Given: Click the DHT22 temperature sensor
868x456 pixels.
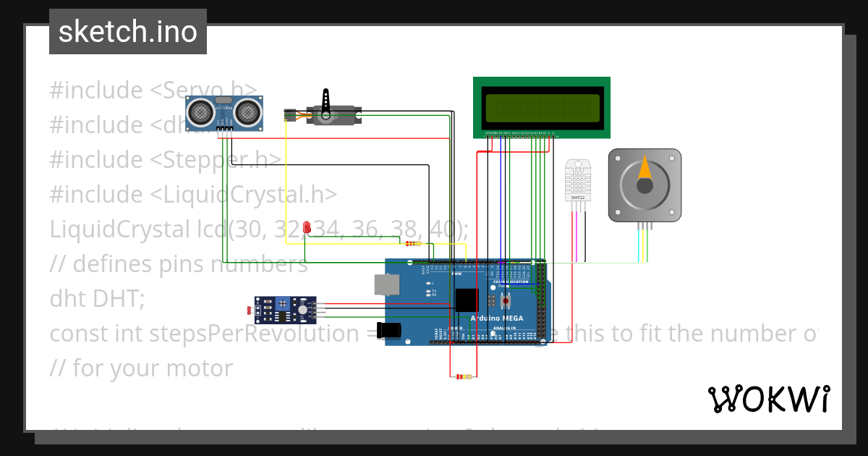Looking at the screenshot, I should [x=578, y=181].
